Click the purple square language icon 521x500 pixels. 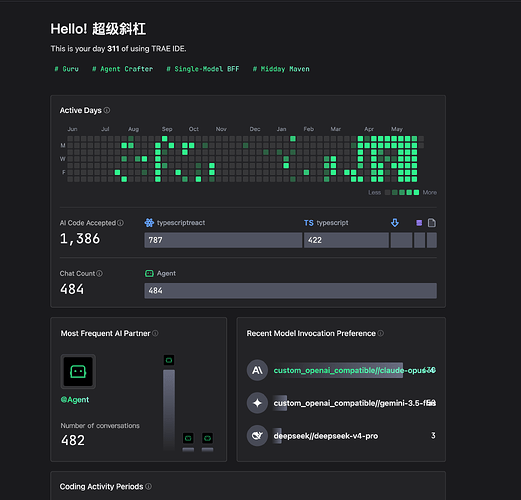[x=419, y=223]
